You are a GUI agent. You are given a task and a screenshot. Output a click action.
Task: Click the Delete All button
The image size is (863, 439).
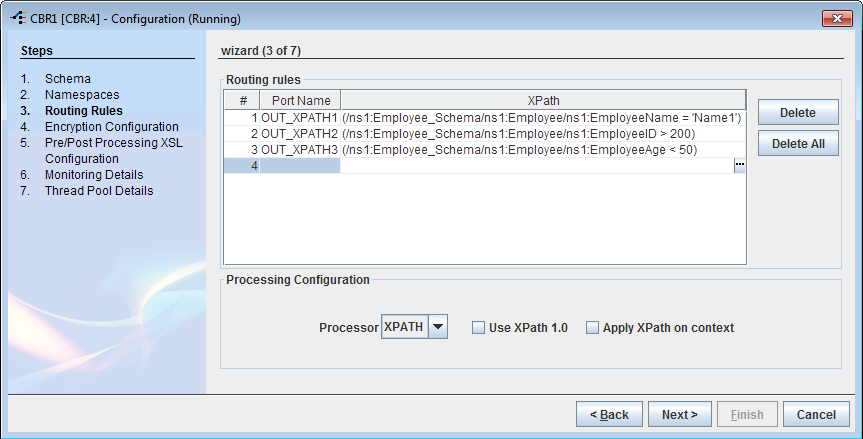pos(798,144)
